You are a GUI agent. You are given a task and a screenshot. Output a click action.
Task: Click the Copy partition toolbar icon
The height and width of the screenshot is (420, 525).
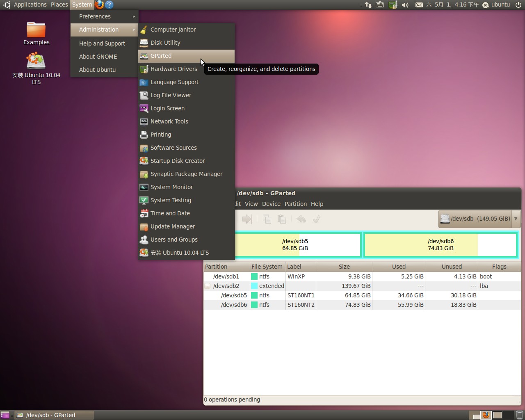(x=267, y=219)
